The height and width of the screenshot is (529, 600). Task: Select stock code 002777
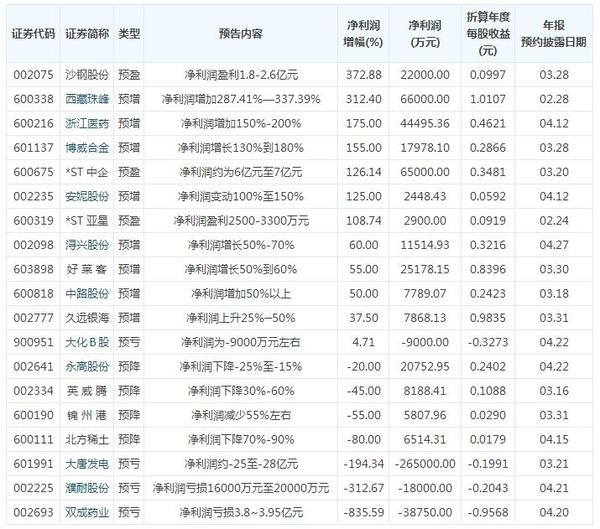point(33,318)
